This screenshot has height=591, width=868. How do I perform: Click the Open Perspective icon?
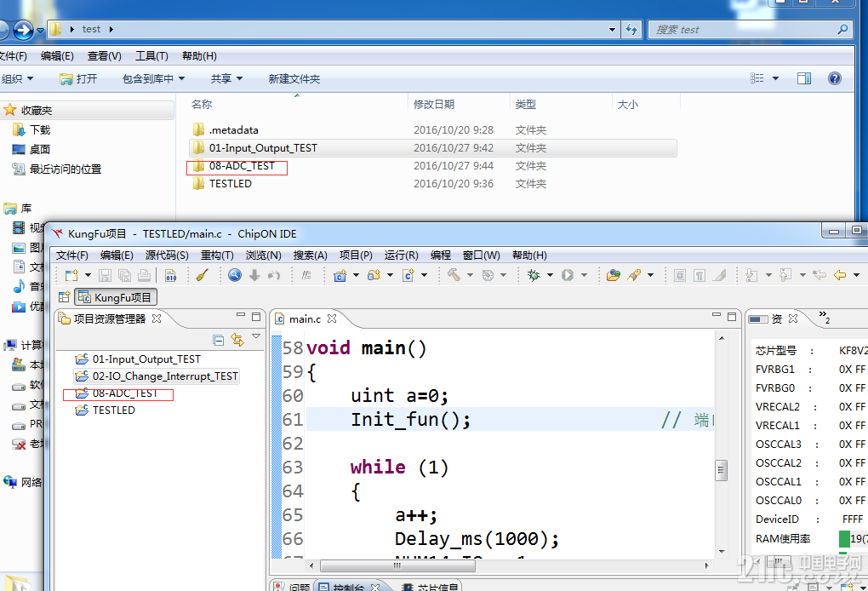tap(64, 297)
